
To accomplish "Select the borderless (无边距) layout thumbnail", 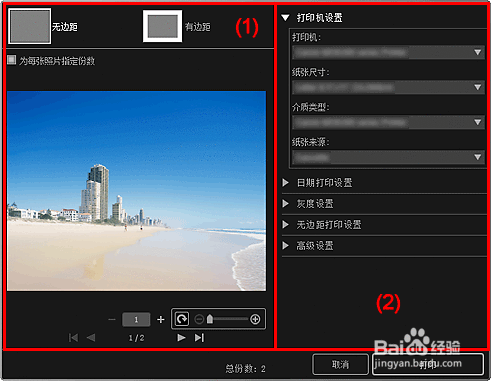I will click(30, 26).
